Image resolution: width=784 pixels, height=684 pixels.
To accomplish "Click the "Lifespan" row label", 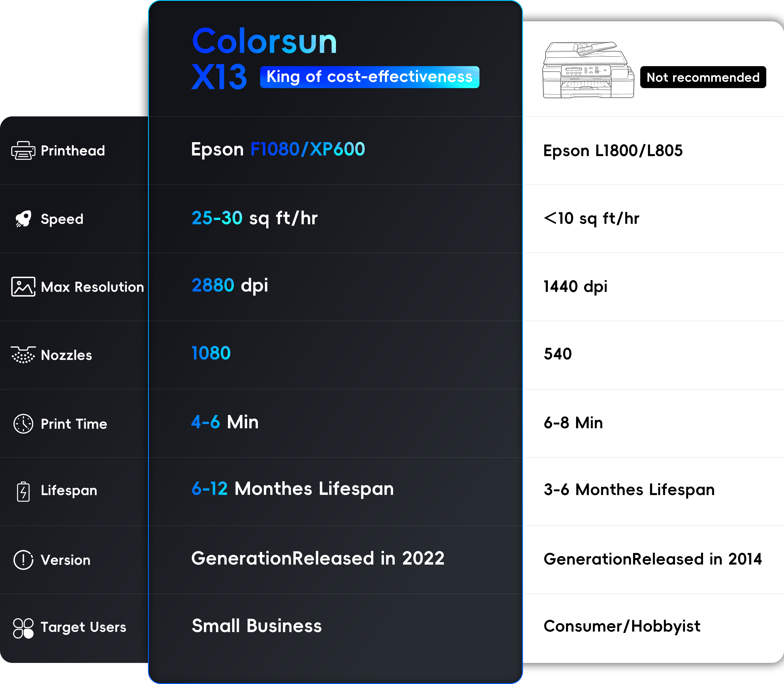I will tap(69, 491).
